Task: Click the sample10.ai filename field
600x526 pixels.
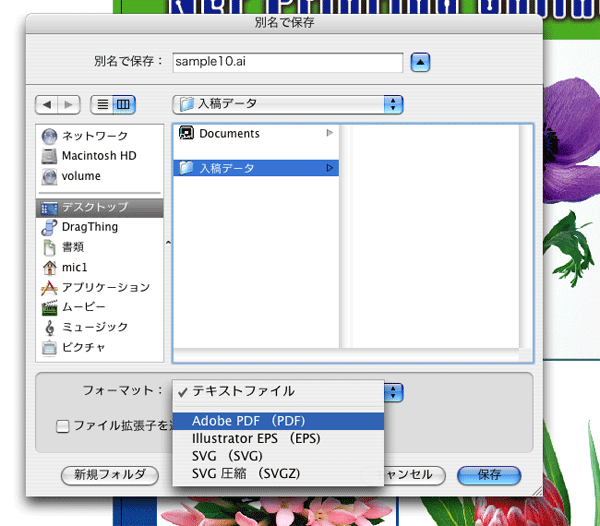Action: pyautogui.click(x=287, y=62)
